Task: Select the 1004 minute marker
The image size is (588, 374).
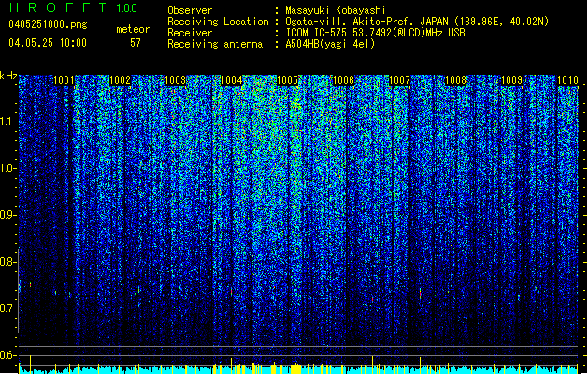Action: tap(232, 80)
